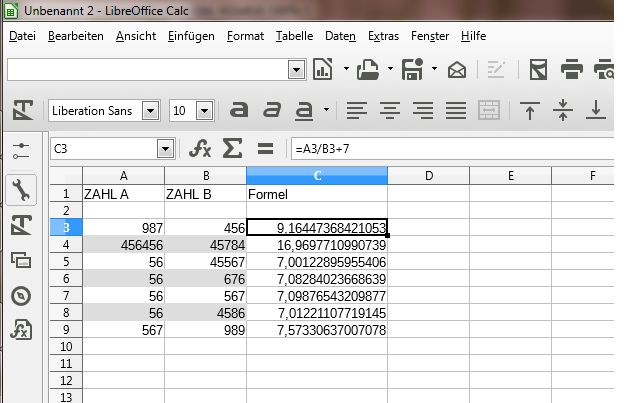Align cell content to bottom
Screen dimensions: 644x403
pyautogui.click(x=596, y=110)
